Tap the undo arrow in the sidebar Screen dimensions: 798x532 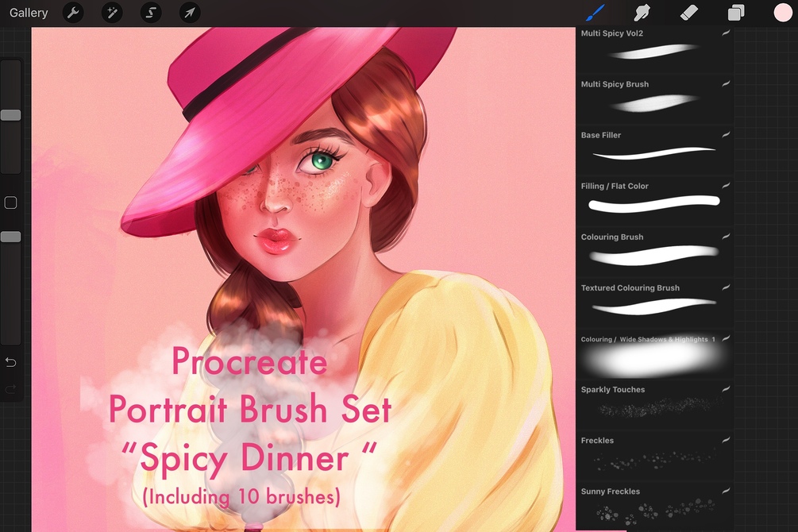click(10, 362)
